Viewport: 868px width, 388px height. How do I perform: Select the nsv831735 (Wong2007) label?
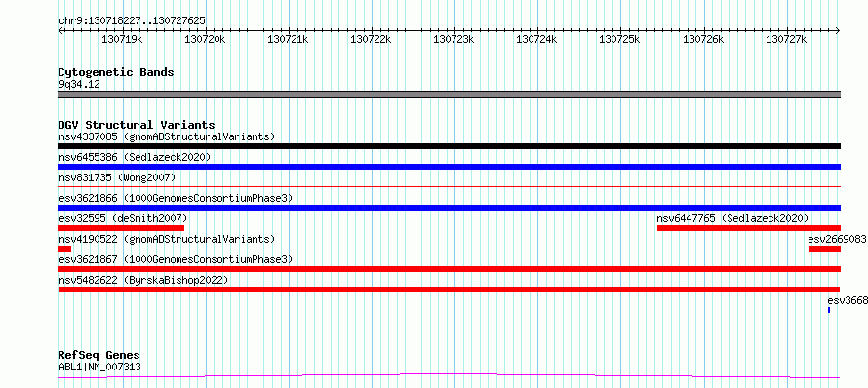(117, 177)
